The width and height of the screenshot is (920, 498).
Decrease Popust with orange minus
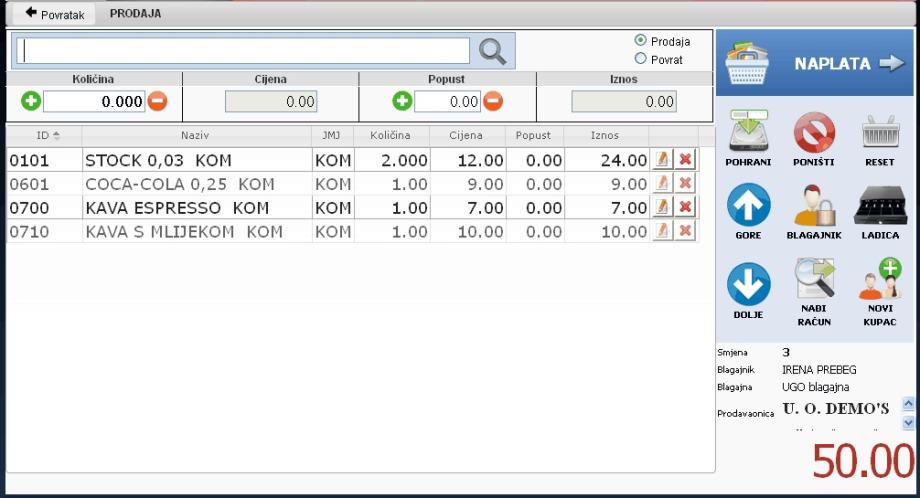coord(493,101)
